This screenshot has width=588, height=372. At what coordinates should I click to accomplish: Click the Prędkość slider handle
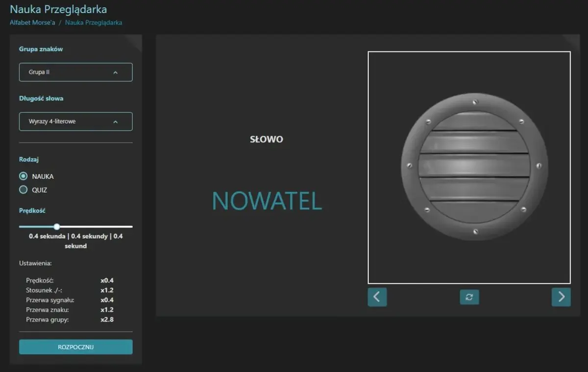(x=57, y=226)
